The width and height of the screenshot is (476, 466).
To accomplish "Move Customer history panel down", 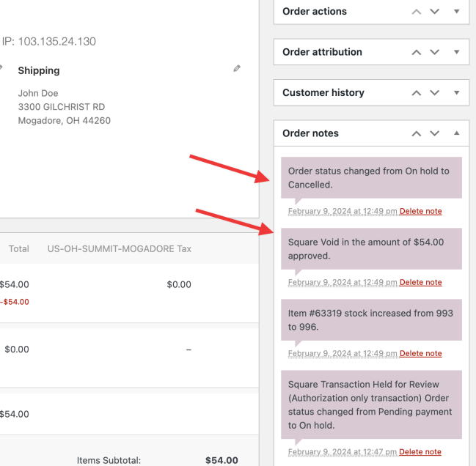I will pyautogui.click(x=435, y=93).
